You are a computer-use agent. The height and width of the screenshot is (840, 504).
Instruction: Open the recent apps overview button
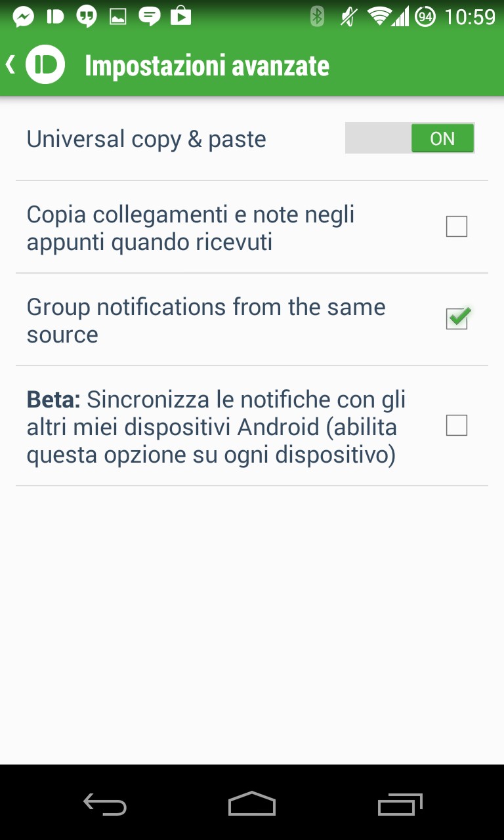400,803
